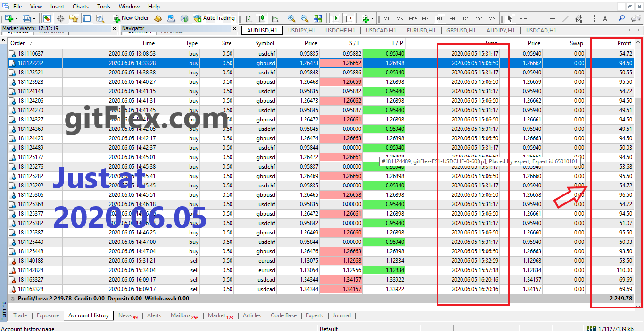Tile chart windows with the grid icon

[x=318, y=18]
